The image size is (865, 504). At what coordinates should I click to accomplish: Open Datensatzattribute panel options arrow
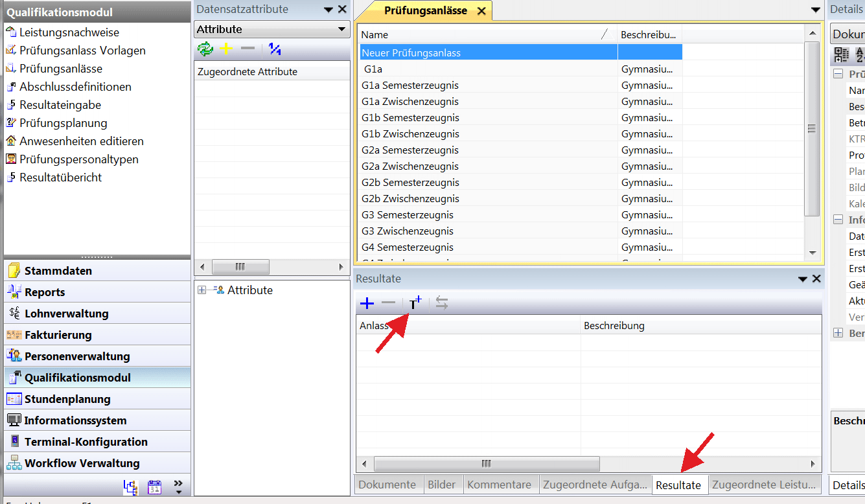pos(329,10)
